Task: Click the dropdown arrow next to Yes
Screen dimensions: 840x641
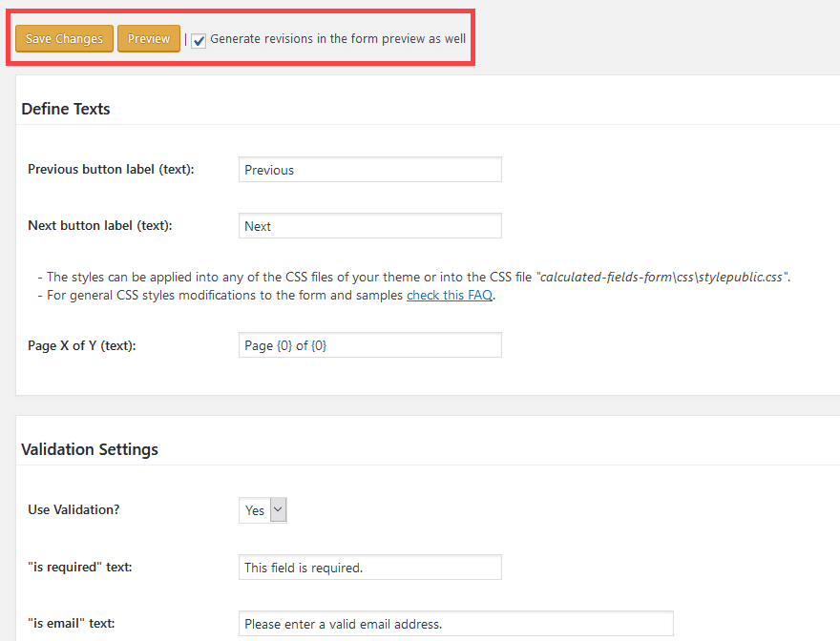Action: [x=277, y=509]
